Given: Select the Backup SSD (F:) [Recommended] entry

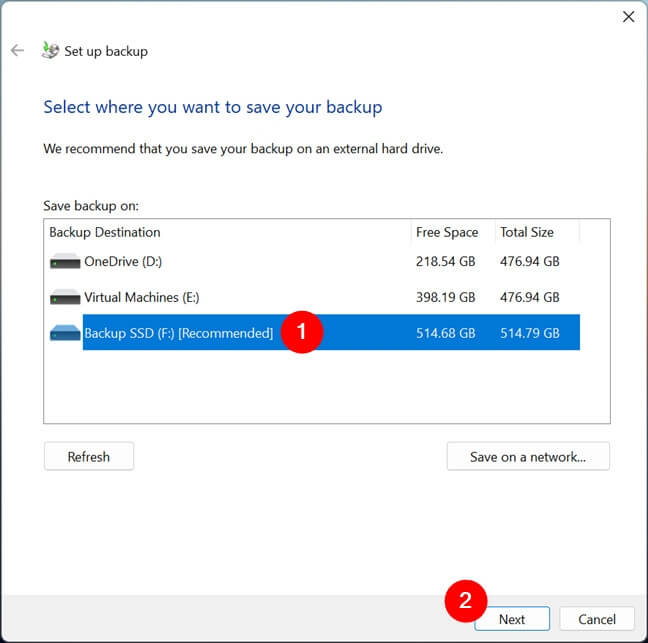Looking at the screenshot, I should click(x=178, y=333).
